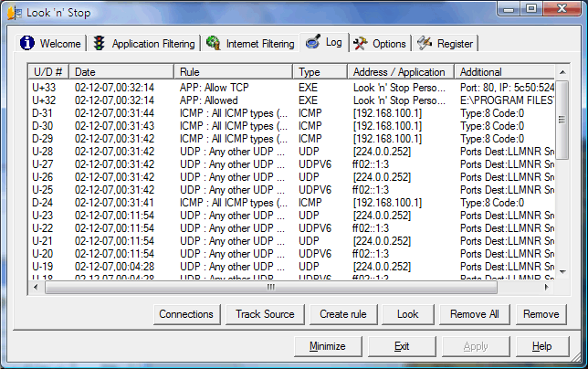Click the Help button
This screenshot has height=369, width=588.
tap(541, 346)
